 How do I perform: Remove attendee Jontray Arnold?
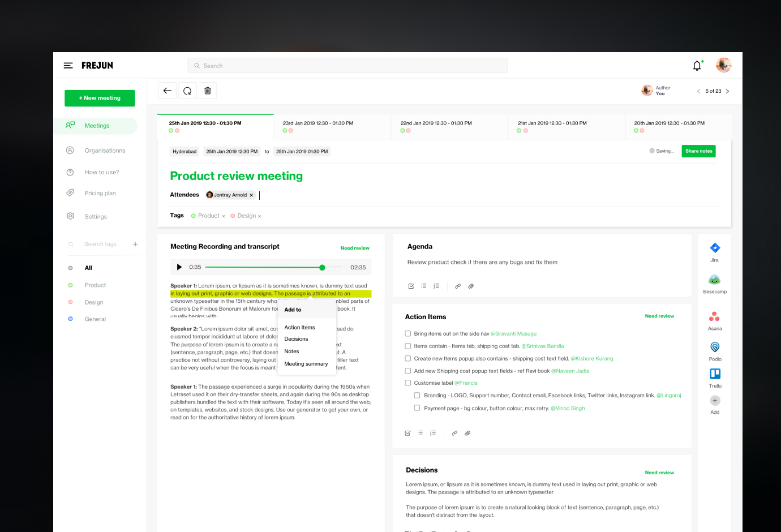click(251, 195)
